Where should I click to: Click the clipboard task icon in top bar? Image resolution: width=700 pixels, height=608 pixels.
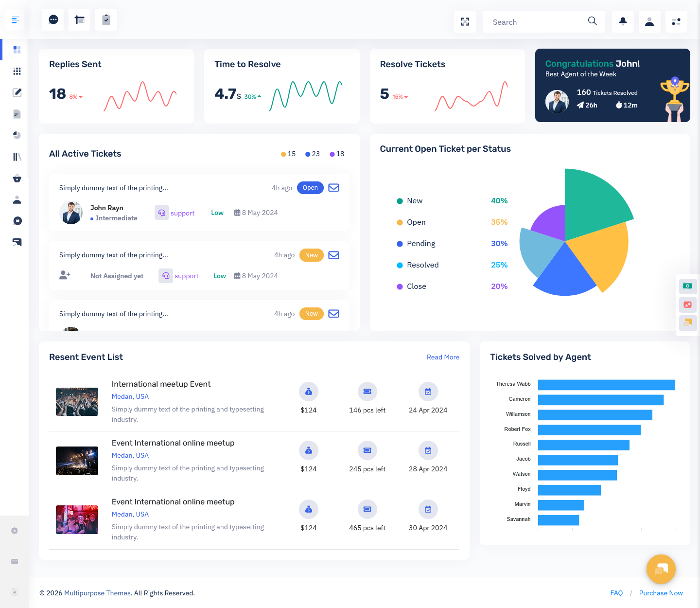pos(106,20)
